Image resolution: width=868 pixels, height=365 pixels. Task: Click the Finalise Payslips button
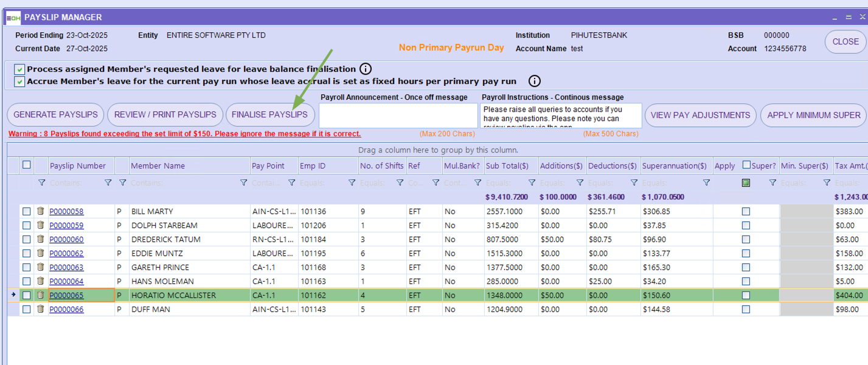click(269, 114)
